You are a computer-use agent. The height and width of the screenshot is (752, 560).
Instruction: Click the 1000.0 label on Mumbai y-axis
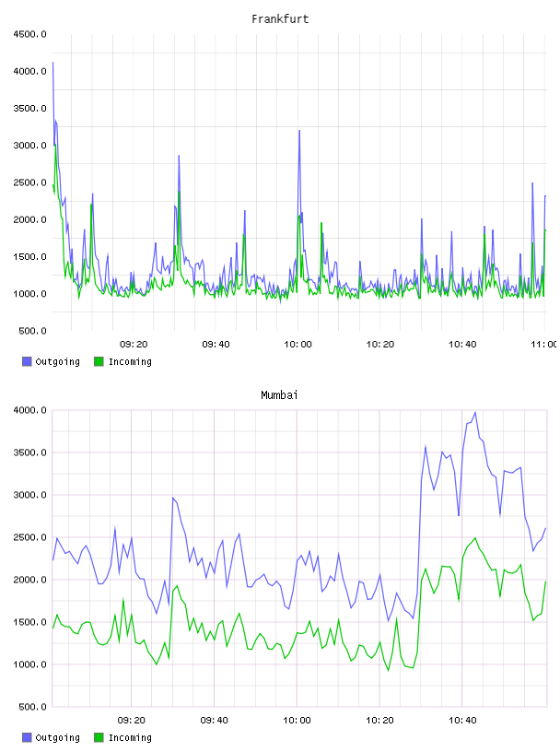(x=29, y=664)
